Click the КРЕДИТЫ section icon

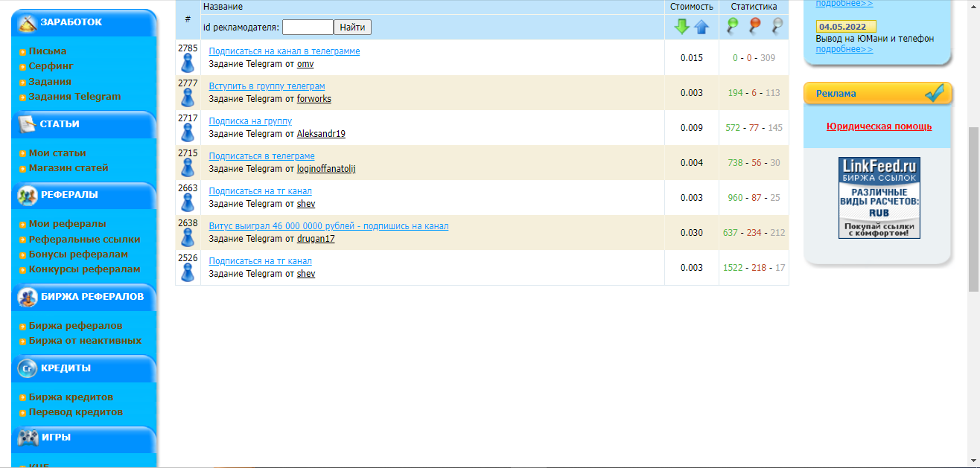(28, 368)
